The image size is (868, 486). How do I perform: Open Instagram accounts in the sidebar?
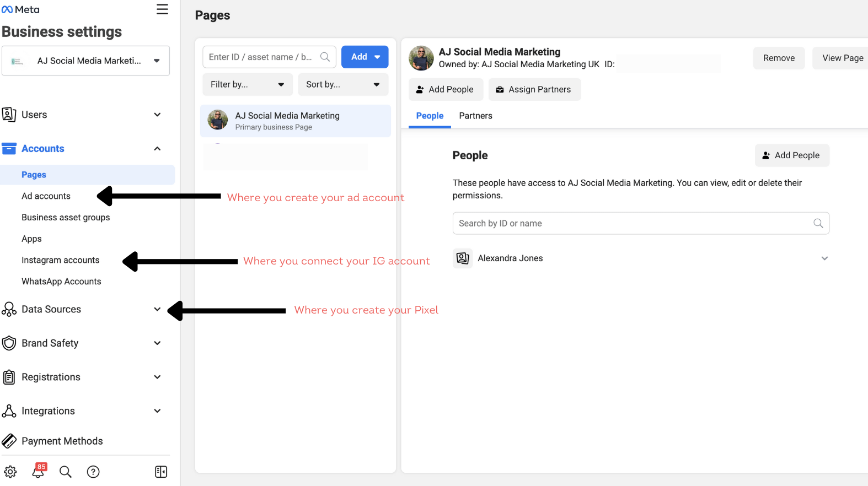click(x=60, y=260)
